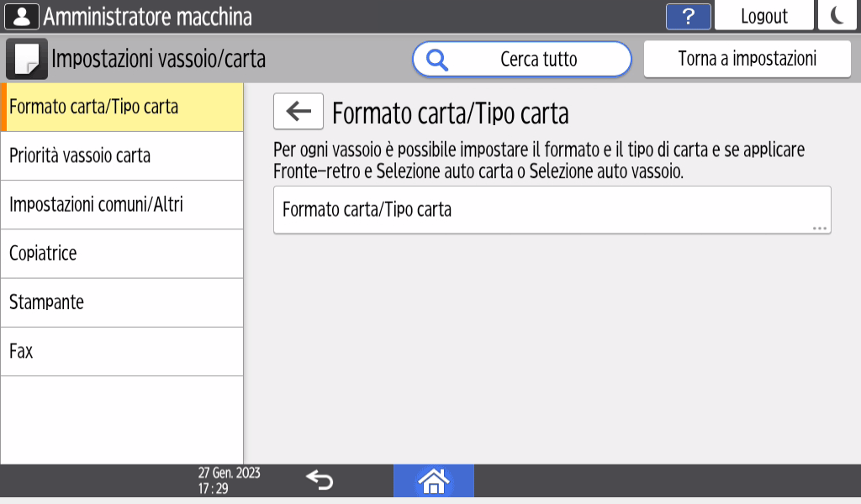Expand the Formato carta/Tipo carta item

coord(552,209)
